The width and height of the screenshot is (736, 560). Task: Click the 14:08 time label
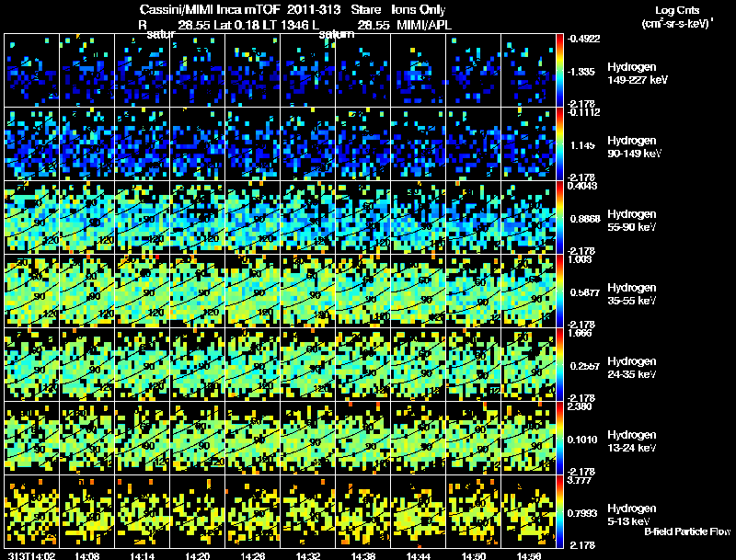pyautogui.click(x=86, y=555)
